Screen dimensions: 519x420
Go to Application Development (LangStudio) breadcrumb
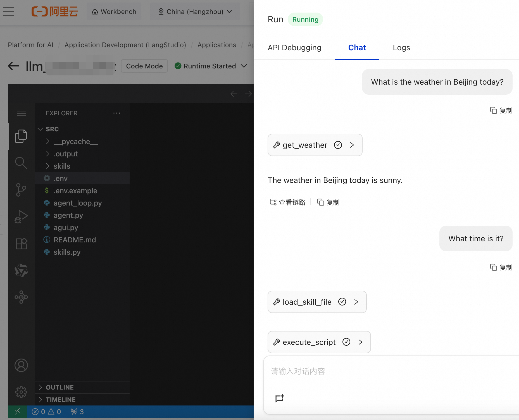(125, 45)
